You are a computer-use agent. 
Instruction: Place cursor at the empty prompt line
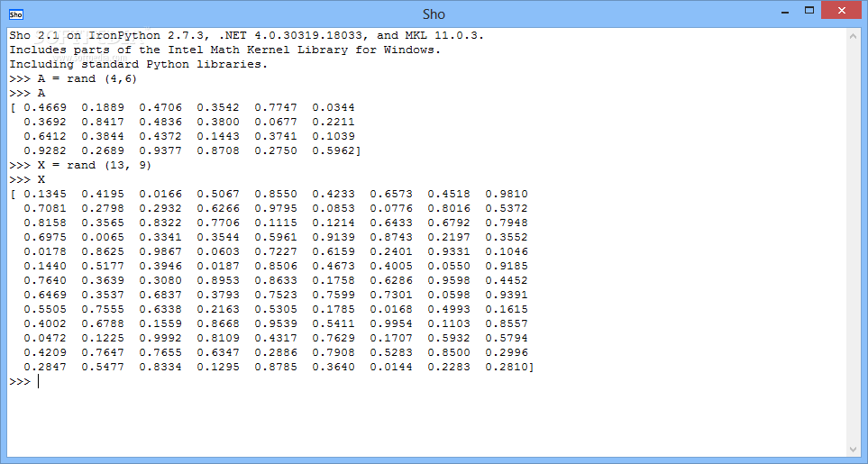(x=426, y=382)
